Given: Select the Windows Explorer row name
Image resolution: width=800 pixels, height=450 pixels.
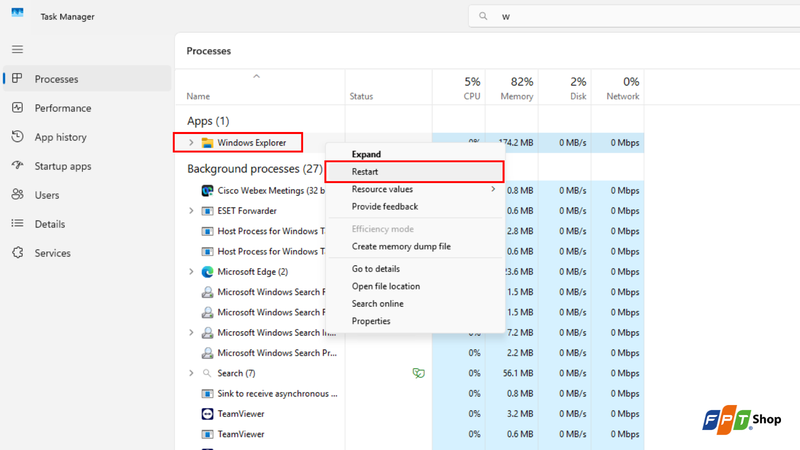Looking at the screenshot, I should (x=252, y=143).
